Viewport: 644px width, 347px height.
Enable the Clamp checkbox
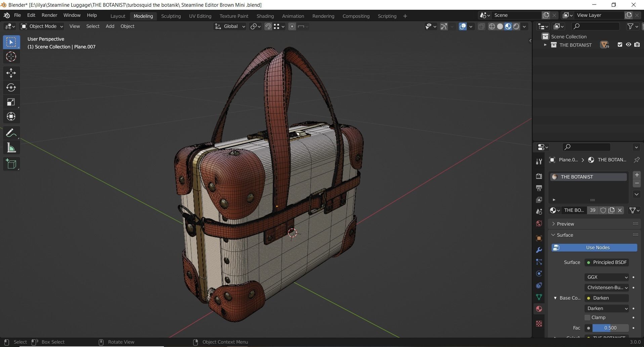(x=587, y=317)
